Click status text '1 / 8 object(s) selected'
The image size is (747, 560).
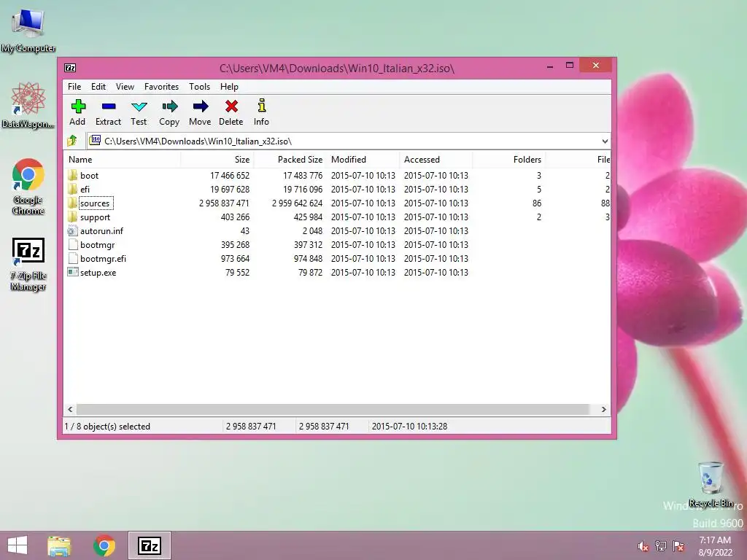(107, 426)
